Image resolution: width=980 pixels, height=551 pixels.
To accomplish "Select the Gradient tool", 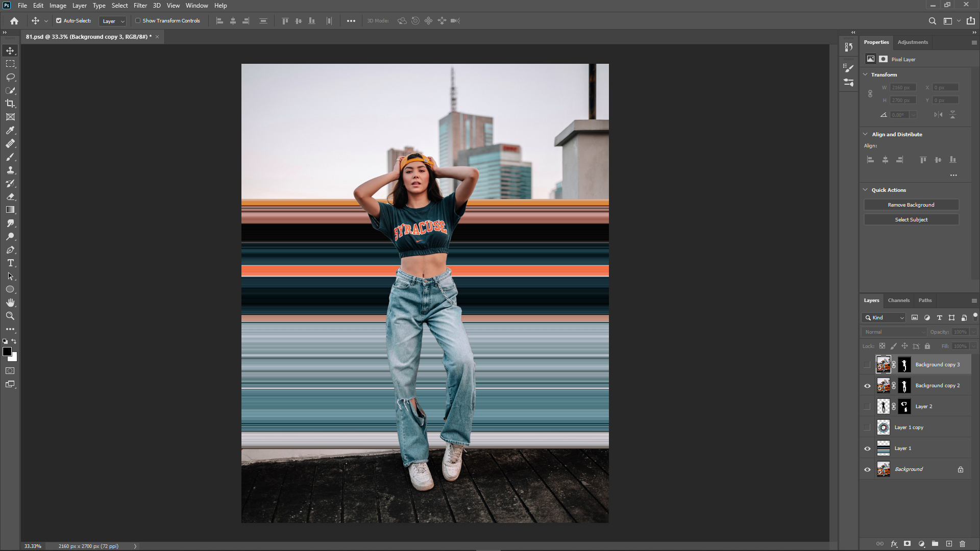I will [10, 210].
